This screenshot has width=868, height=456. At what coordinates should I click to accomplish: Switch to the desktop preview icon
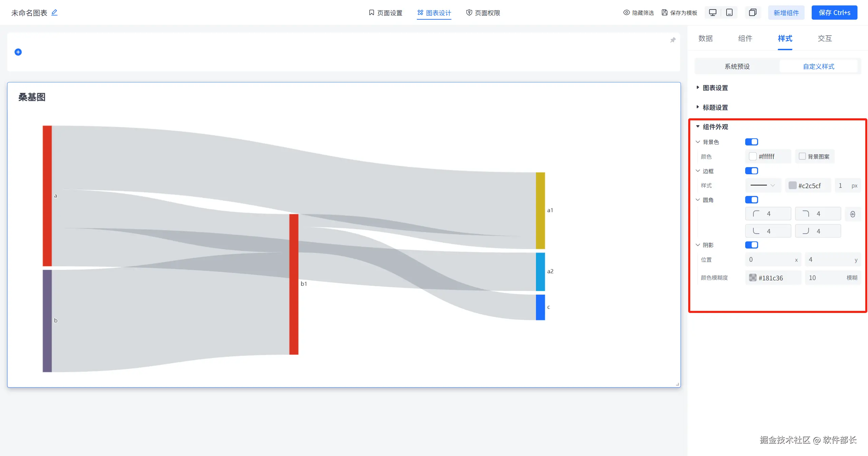pos(713,13)
